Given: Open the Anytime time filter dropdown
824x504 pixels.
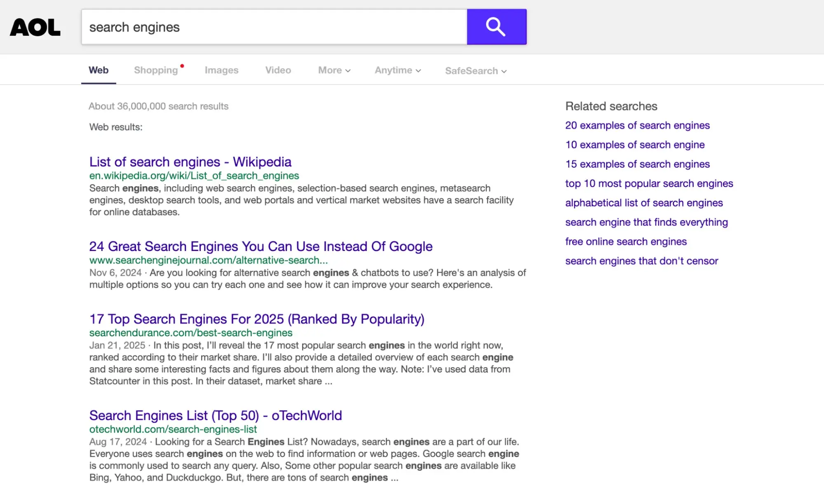Looking at the screenshot, I should pyautogui.click(x=398, y=70).
